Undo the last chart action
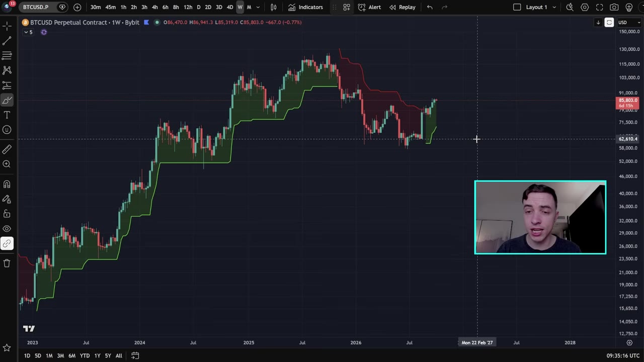Image resolution: width=644 pixels, height=362 pixels. (x=430, y=7)
